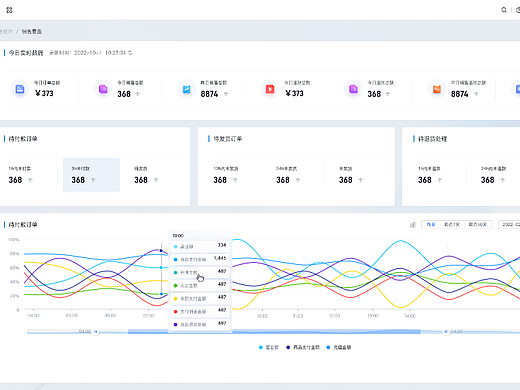This screenshot has height=390, width=520.
Task: Click the parent breadcrumb before 销售看盘
Action: 6,31
